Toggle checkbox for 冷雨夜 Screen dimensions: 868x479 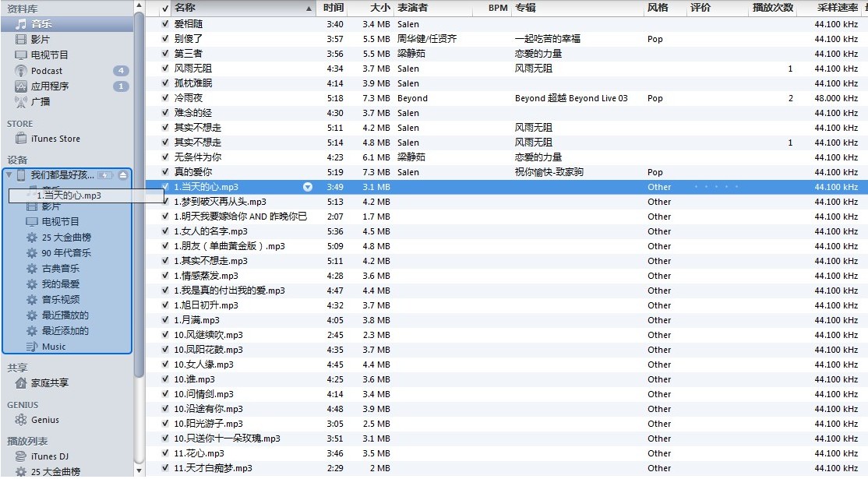click(x=165, y=98)
